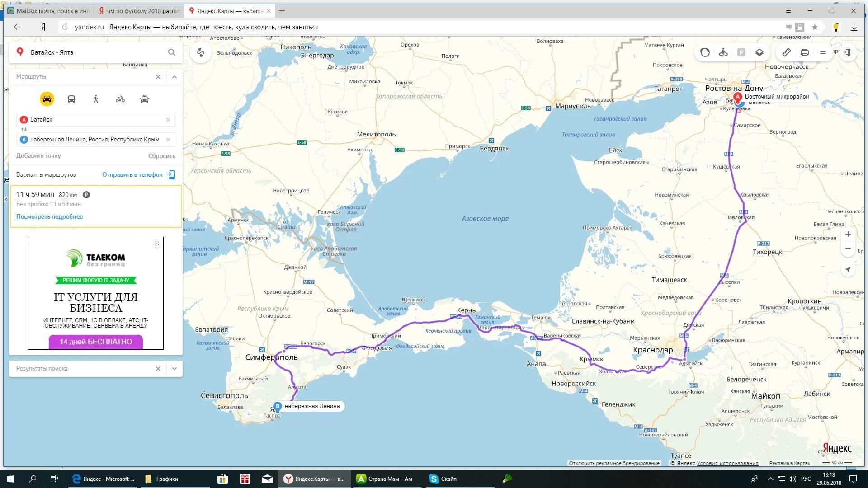Open map layers selector
Image resolution: width=868 pixels, height=488 pixels.
(x=759, y=52)
